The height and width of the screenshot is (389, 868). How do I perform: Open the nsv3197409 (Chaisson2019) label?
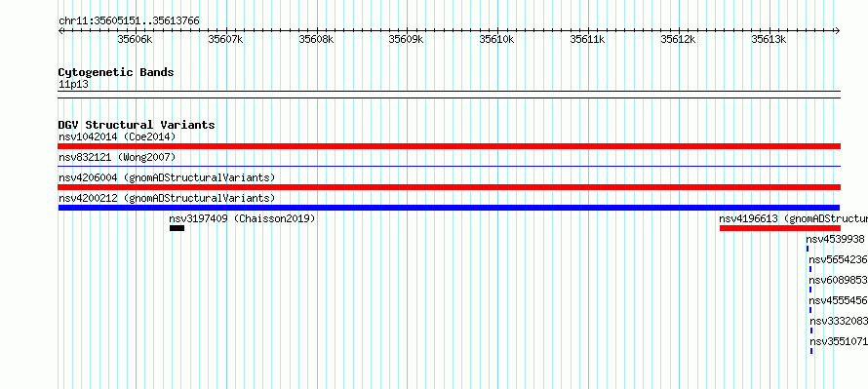[243, 219]
